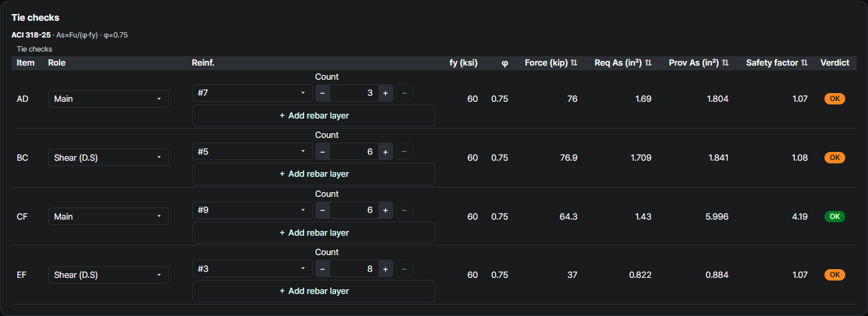The width and height of the screenshot is (868, 316).
Task: Click count field showing 8 for EF
Action: point(354,269)
